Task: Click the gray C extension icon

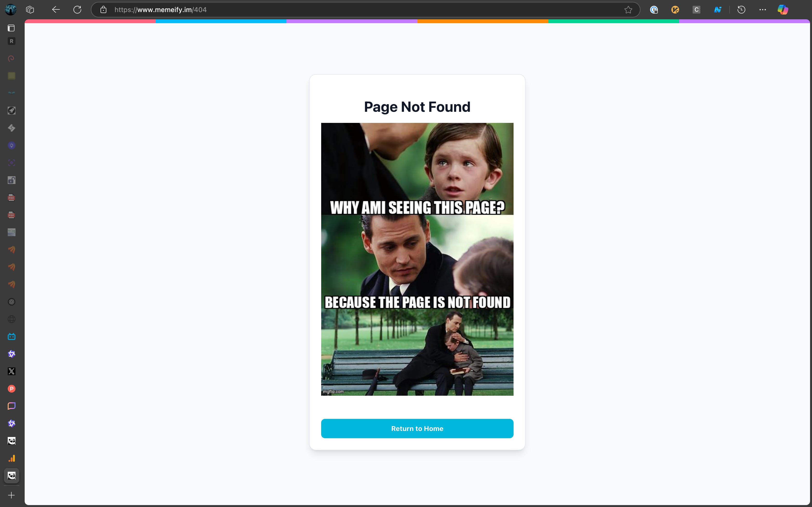Action: (x=696, y=10)
